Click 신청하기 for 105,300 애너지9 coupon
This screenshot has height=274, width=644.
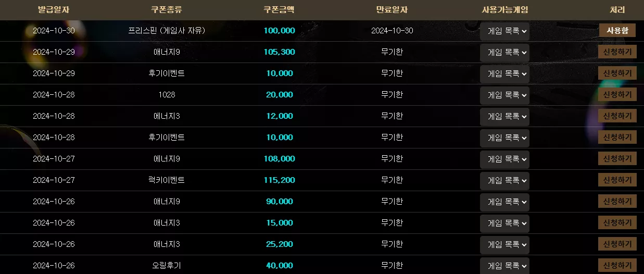pos(617,52)
